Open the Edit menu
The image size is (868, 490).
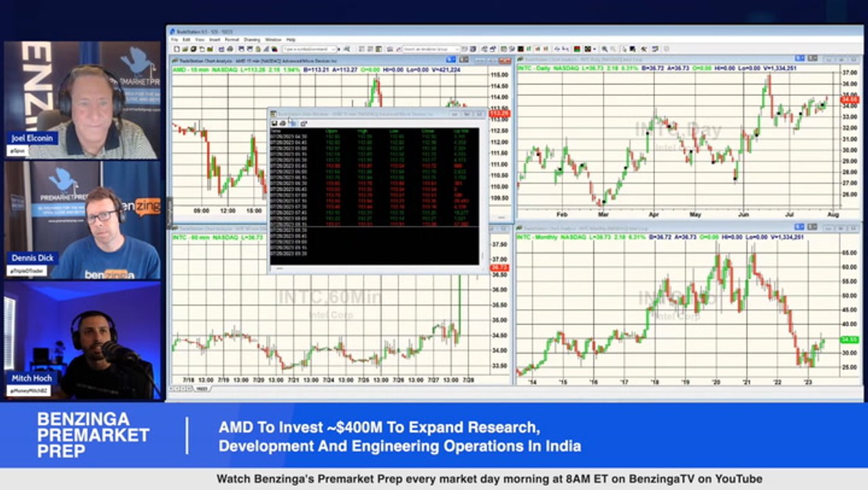186,39
